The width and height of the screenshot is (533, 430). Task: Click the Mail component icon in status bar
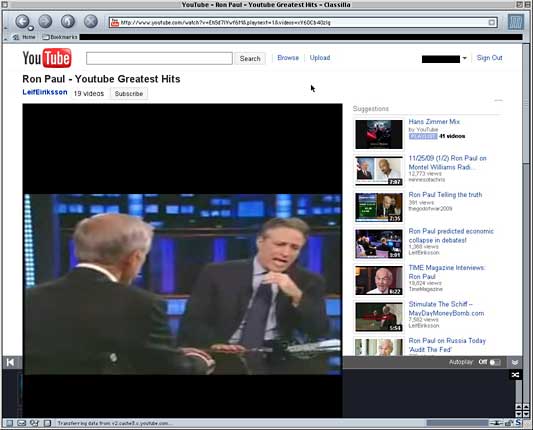click(x=22, y=423)
